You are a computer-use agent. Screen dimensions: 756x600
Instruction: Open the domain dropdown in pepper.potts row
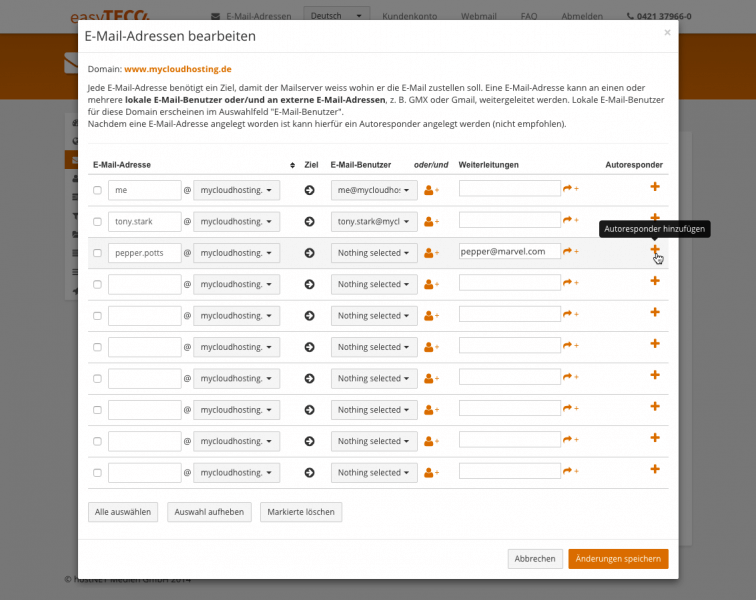(x=236, y=253)
